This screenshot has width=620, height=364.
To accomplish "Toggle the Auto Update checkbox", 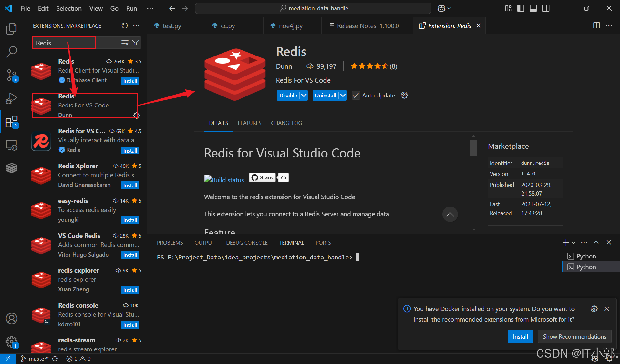I will tap(356, 96).
